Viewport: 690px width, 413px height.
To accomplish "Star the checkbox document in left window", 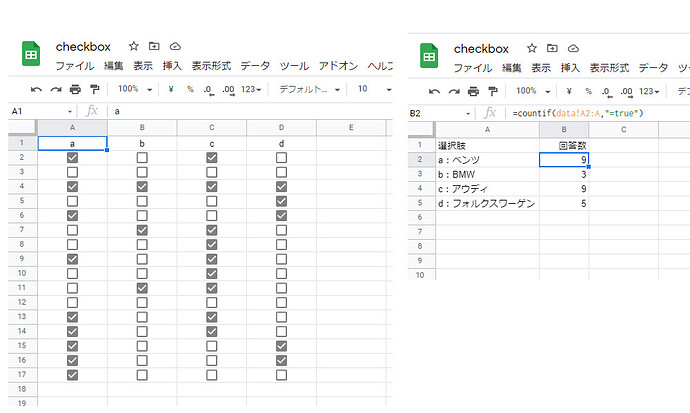I will [134, 46].
